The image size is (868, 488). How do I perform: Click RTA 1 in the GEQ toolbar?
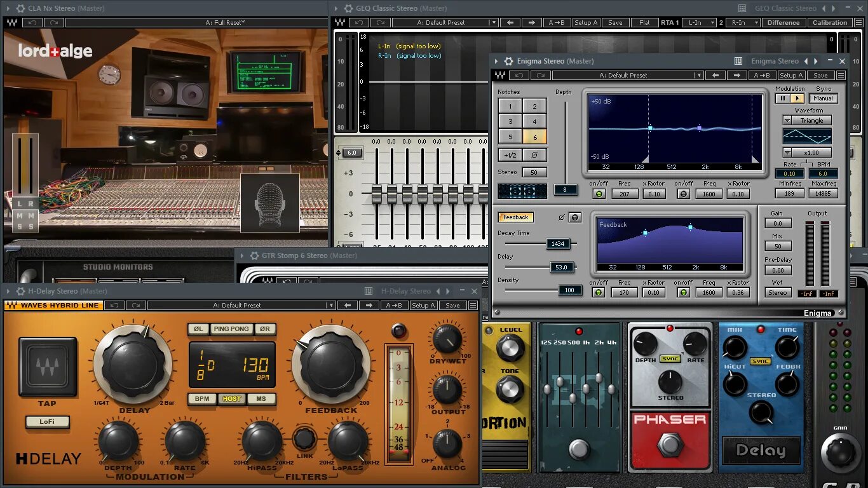[x=670, y=22]
